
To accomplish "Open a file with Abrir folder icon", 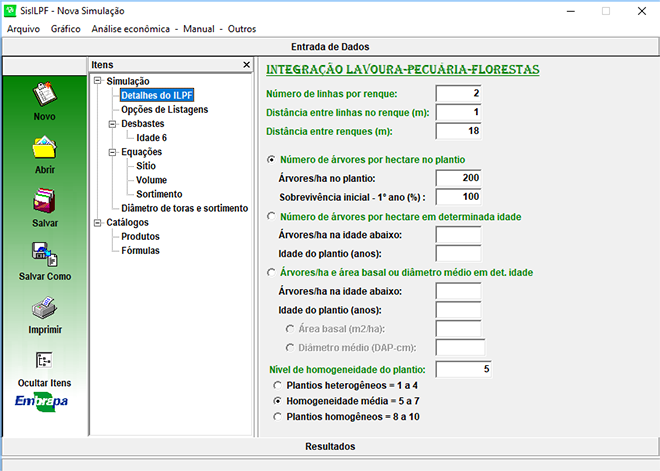I will (44, 149).
